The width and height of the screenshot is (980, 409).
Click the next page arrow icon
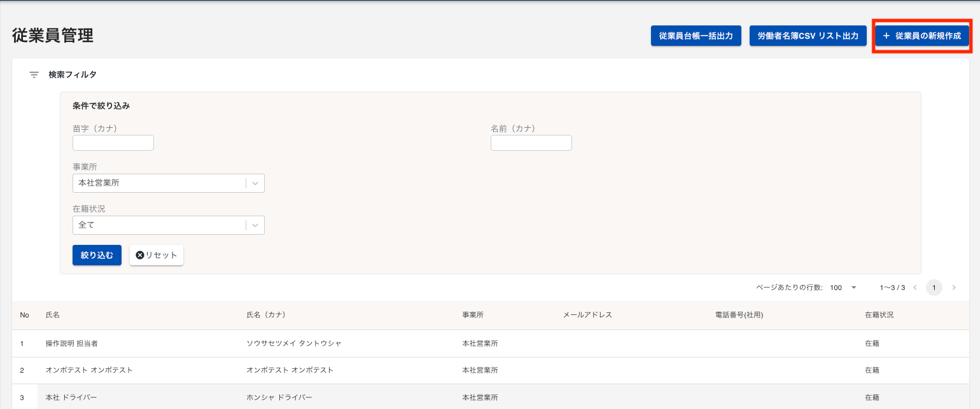coord(953,288)
